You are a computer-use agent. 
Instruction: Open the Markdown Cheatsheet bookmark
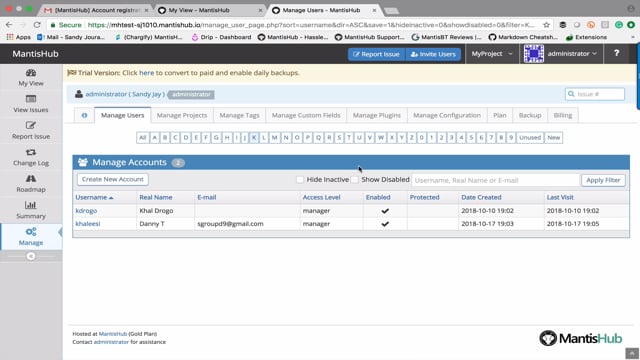point(523,37)
